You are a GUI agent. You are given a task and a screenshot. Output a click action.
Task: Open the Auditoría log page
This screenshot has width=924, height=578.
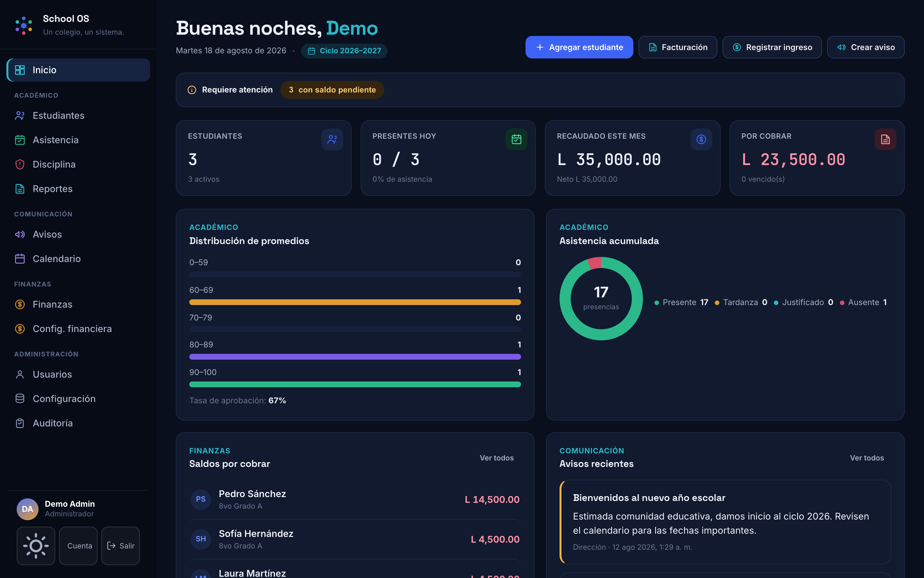pyautogui.click(x=79, y=423)
